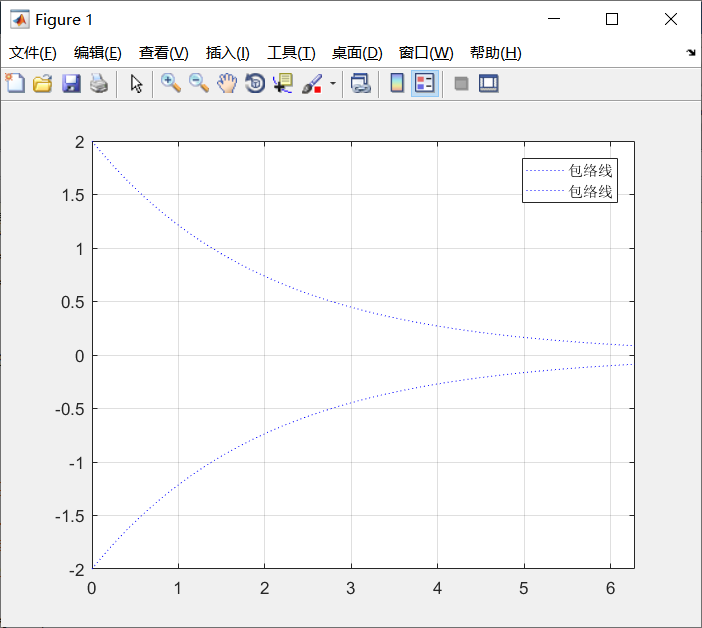
Task: Click the lower envelope dotted curve
Action: tap(265, 433)
